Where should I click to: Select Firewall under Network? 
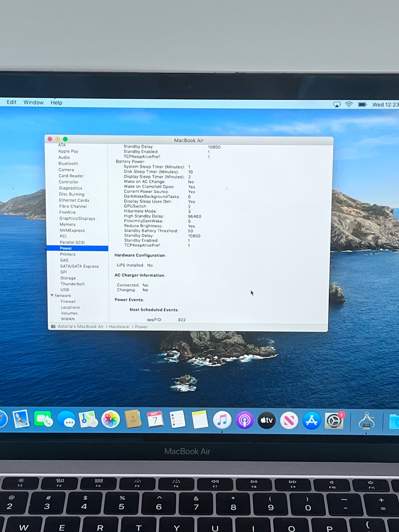tap(68, 301)
